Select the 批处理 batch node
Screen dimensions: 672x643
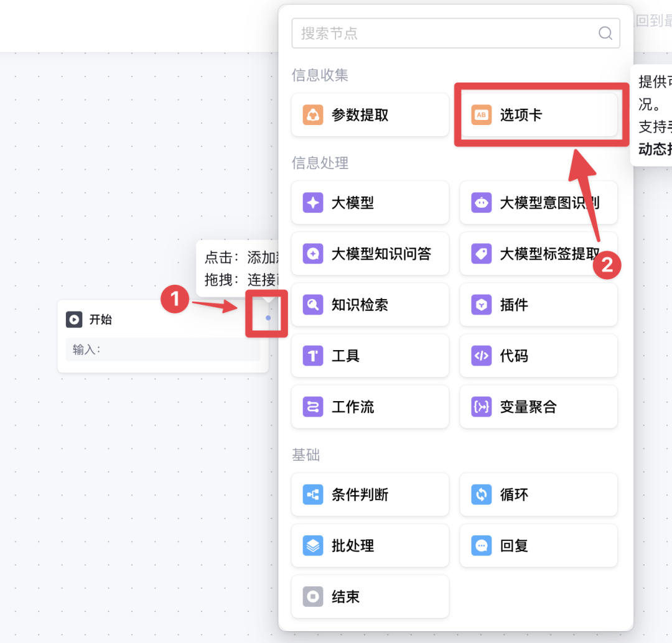click(370, 545)
